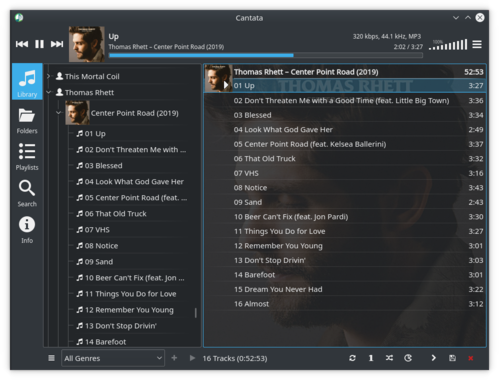Save the play queue as playlist

tap(452, 358)
